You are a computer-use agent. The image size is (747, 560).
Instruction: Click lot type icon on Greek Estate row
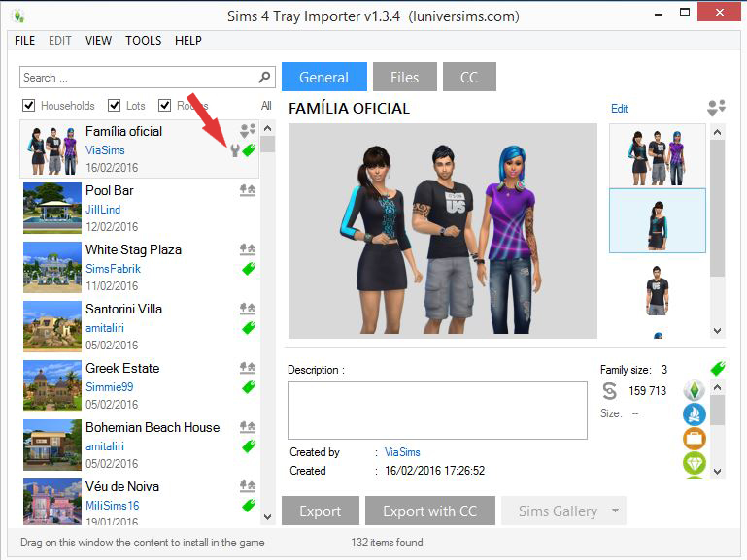tap(248, 367)
